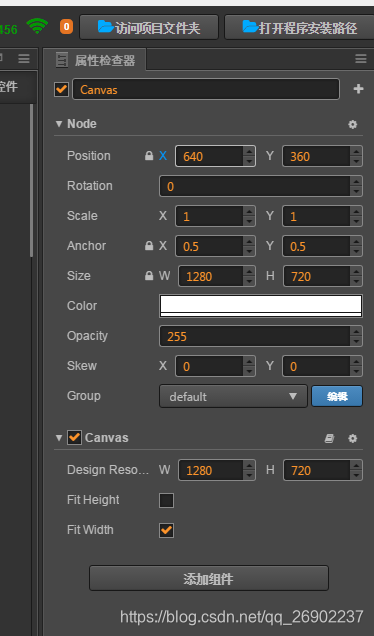Click the Design Reso... property label
Image resolution: width=374 pixels, height=636 pixels.
[108, 470]
